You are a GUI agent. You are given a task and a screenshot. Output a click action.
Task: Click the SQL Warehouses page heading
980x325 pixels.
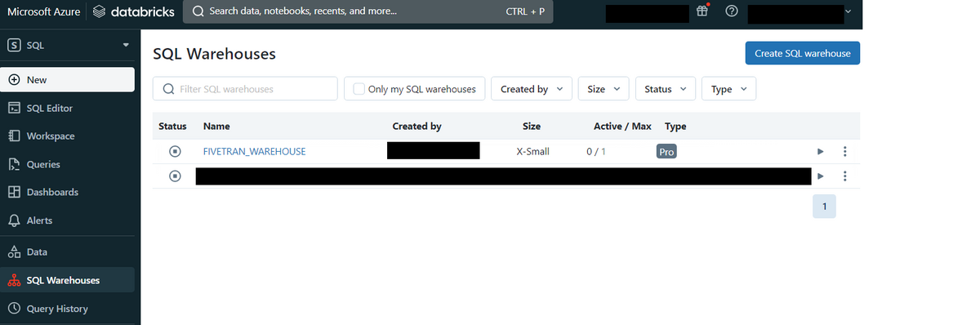(215, 54)
